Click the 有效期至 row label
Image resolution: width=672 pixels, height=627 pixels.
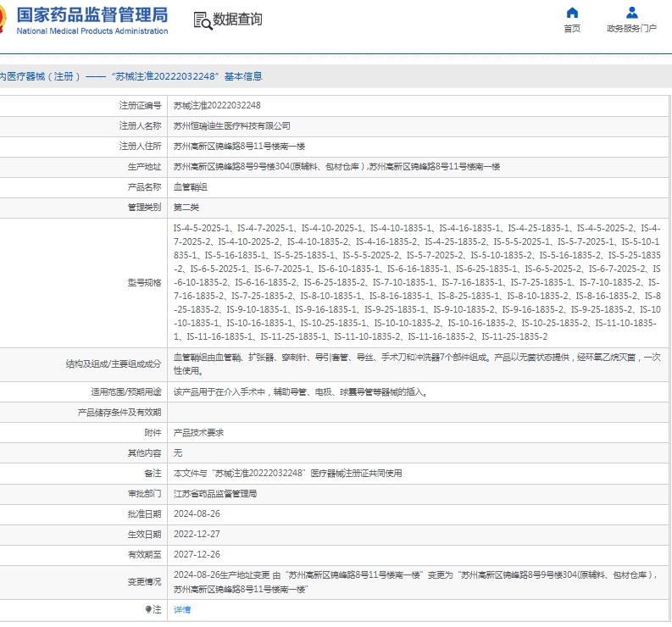click(144, 555)
